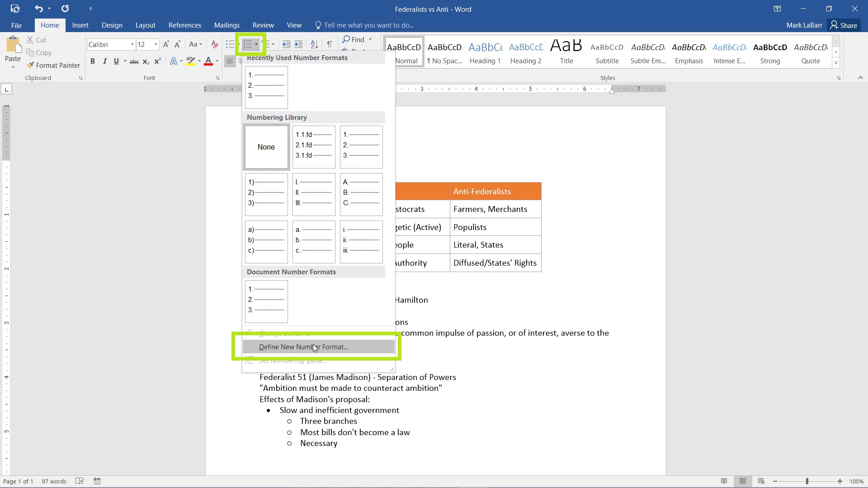Select the Italic formatting icon

(105, 61)
